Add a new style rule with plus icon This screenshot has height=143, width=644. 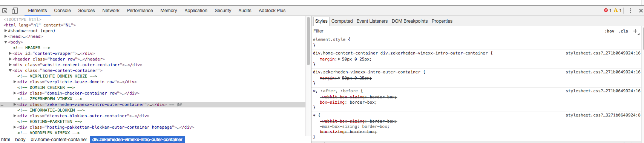pos(635,31)
